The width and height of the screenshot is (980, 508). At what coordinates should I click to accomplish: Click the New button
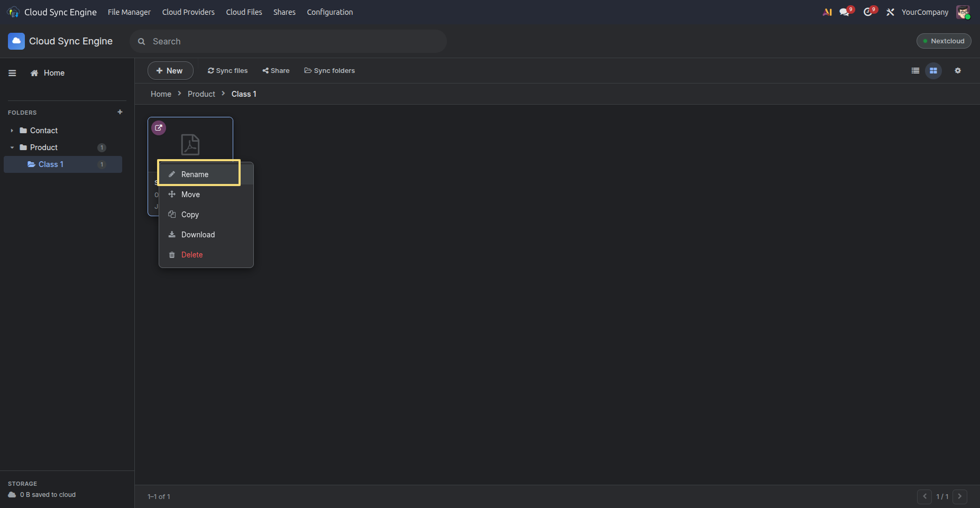(170, 71)
